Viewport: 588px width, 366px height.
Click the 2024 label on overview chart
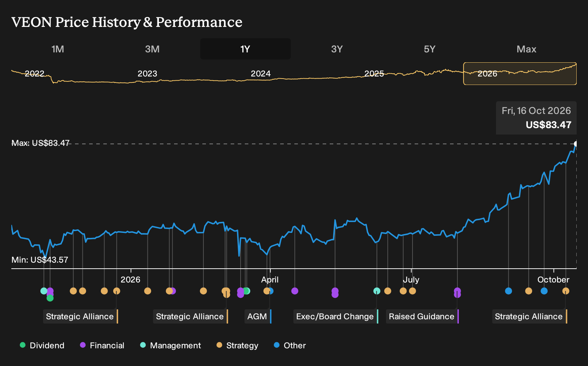[261, 74]
